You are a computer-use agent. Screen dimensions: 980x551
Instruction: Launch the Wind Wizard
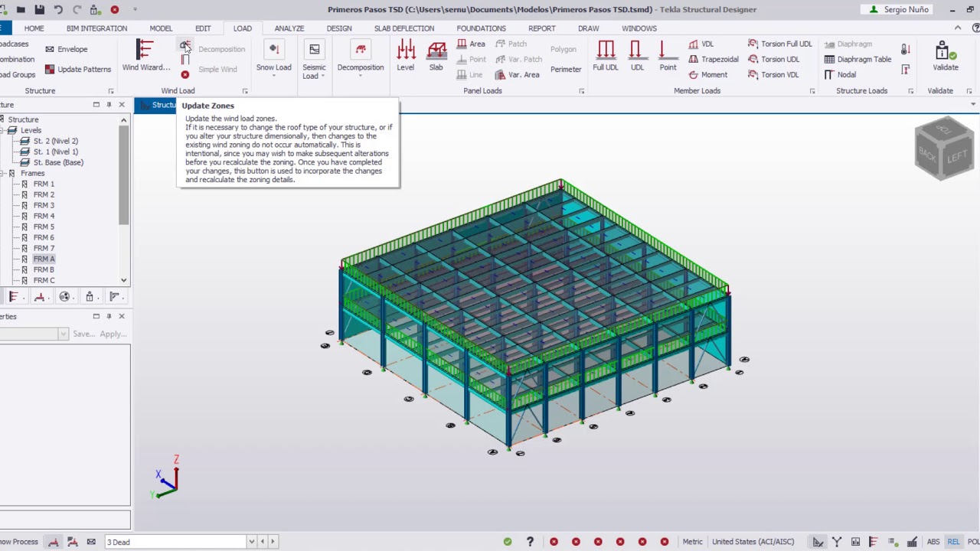click(145, 56)
